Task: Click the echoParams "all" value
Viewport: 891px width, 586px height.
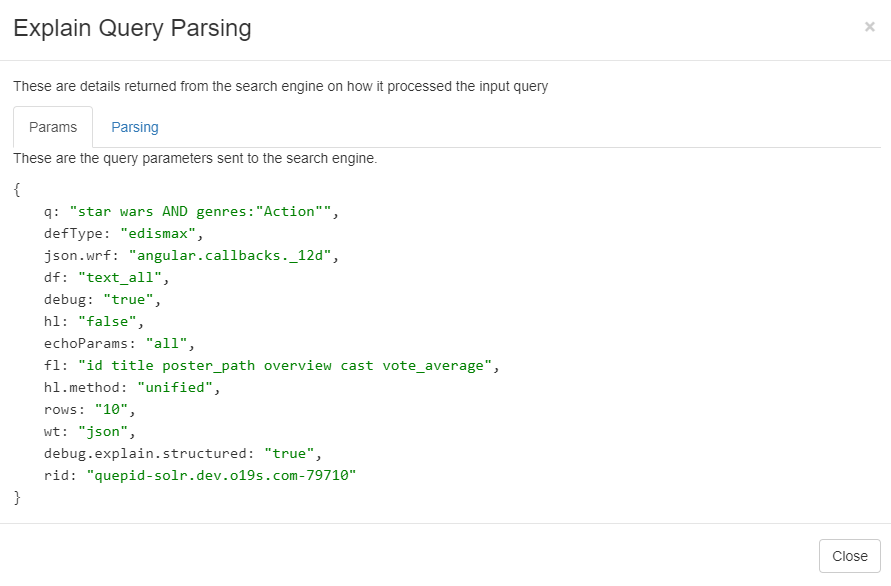Action: [166, 344]
